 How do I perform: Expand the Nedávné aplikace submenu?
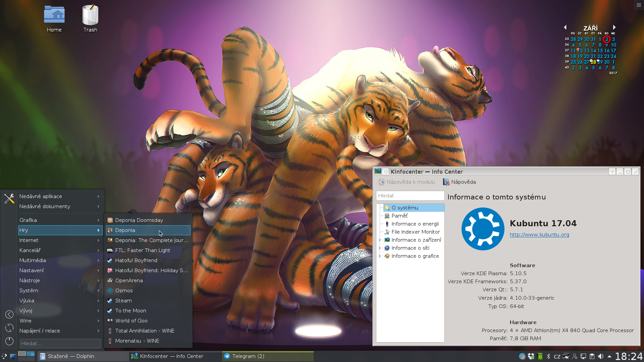click(x=60, y=196)
